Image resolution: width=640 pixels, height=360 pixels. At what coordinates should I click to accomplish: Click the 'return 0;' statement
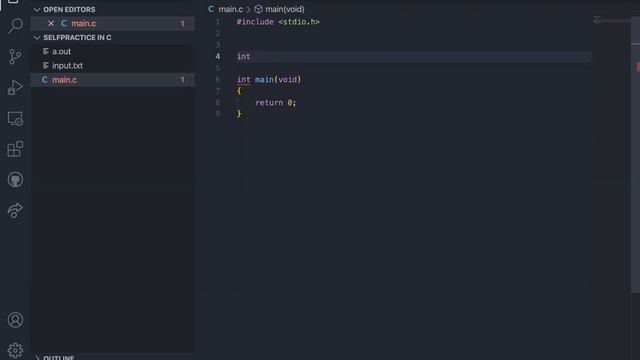click(276, 102)
